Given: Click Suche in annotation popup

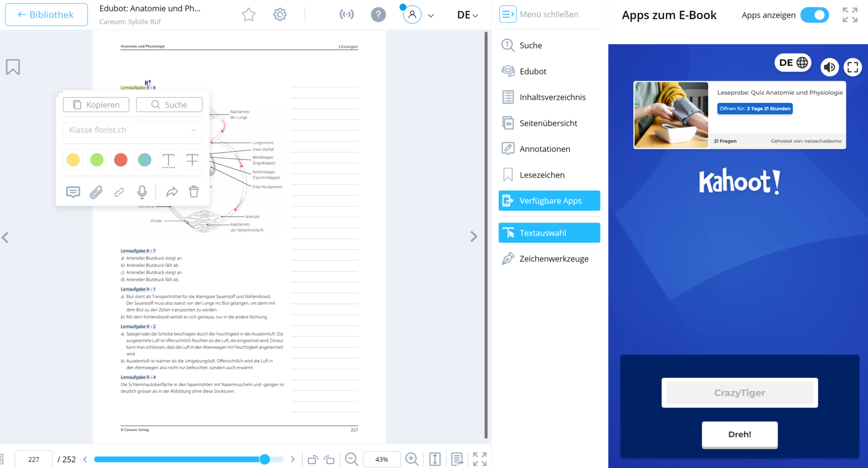Looking at the screenshot, I should 169,105.
